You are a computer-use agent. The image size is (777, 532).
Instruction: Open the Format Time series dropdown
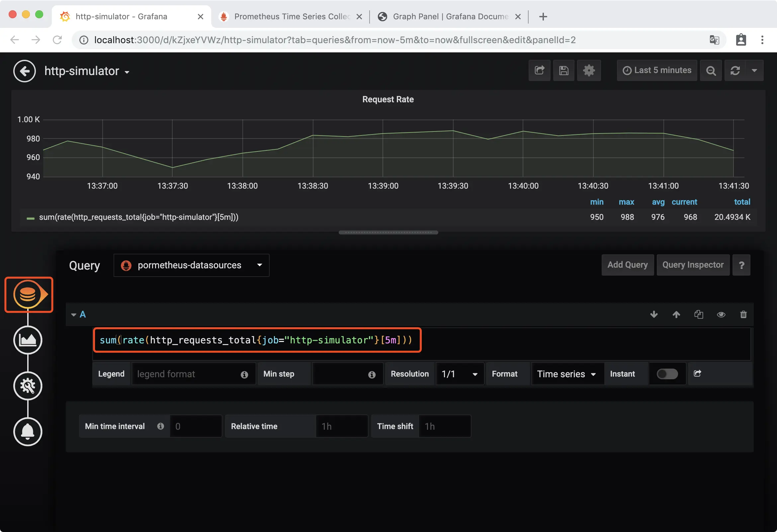[567, 374]
